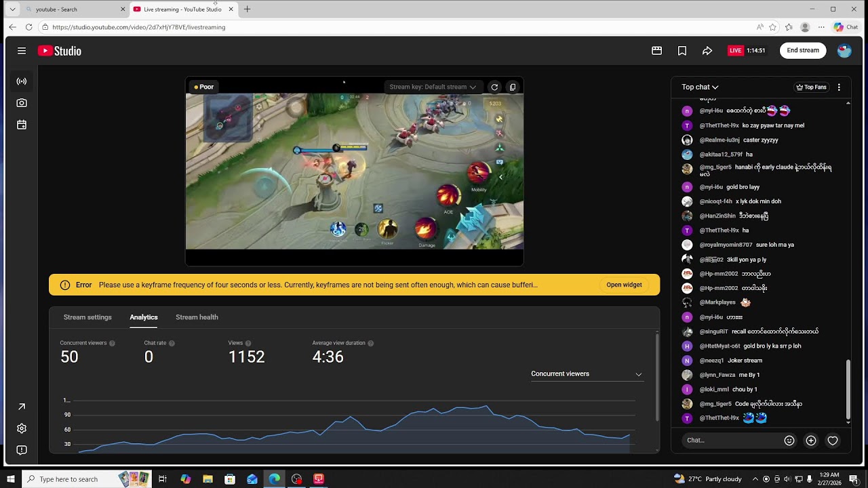Click the Windows Start button
This screenshot has height=488, width=868.
tap(11, 479)
